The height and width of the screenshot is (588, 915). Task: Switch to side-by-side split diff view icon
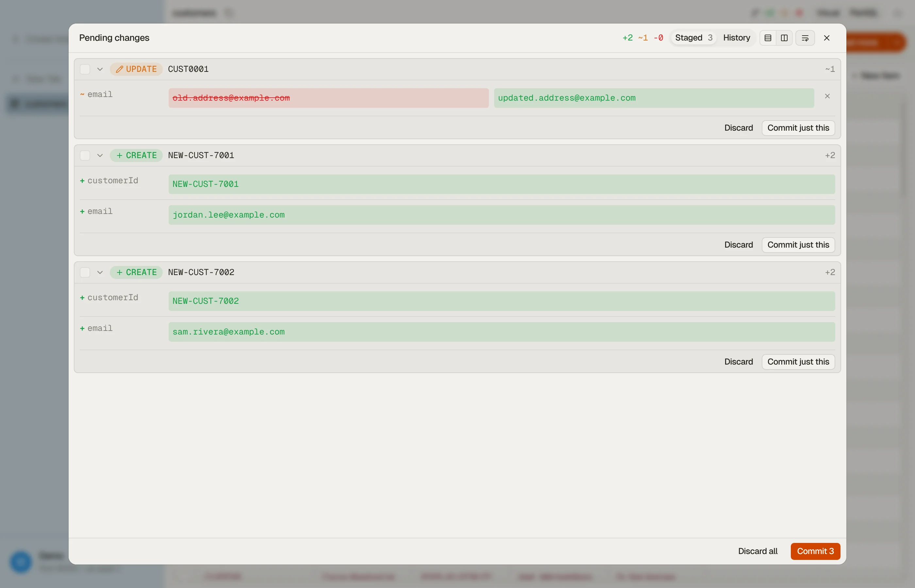(x=784, y=38)
